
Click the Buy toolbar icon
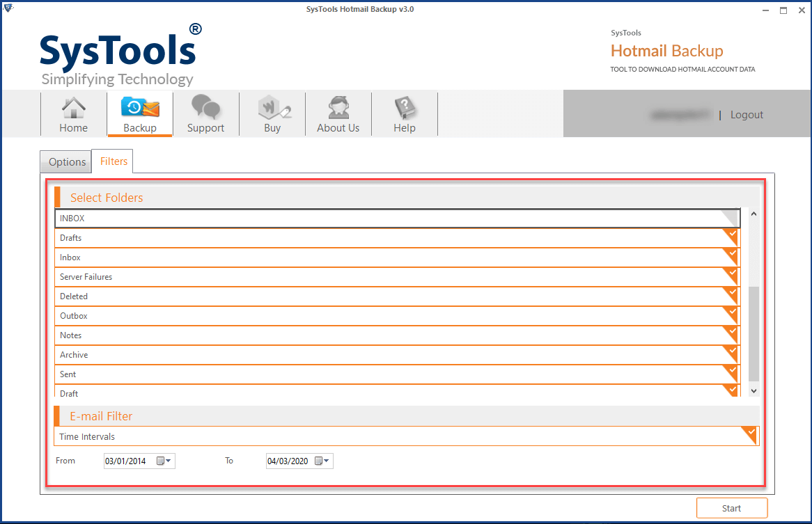click(272, 114)
